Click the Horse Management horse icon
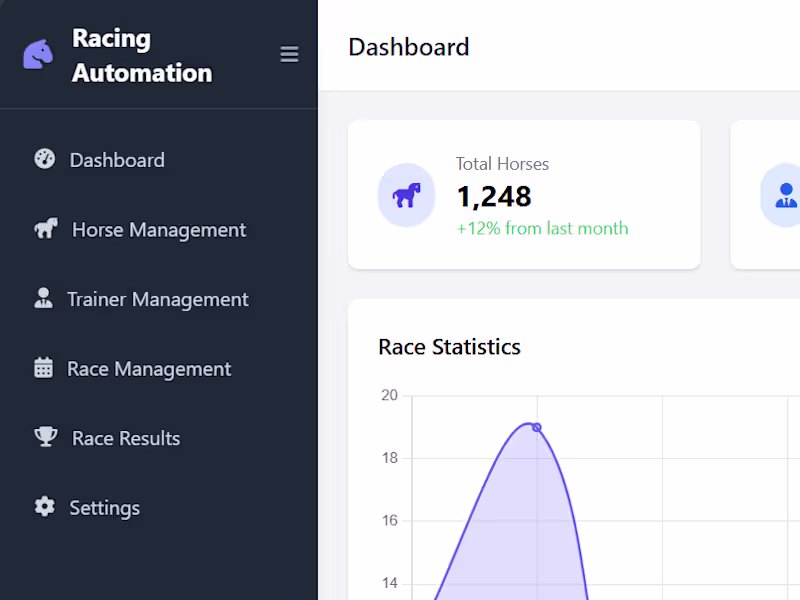Image resolution: width=800 pixels, height=600 pixels. [46, 229]
